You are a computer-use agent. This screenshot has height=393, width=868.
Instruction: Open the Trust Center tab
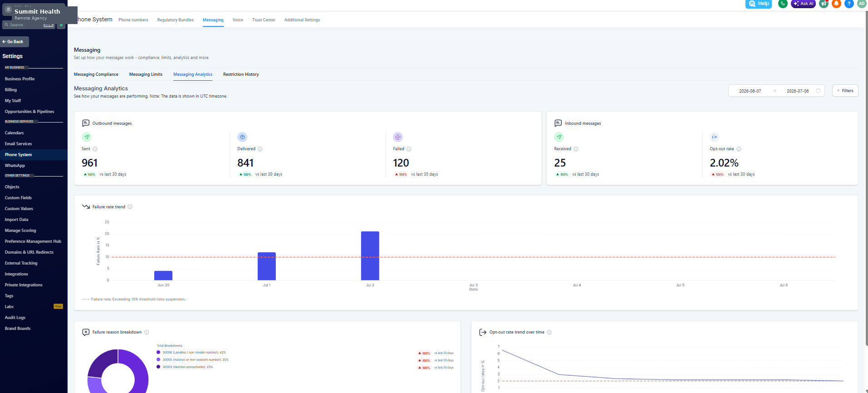click(264, 20)
